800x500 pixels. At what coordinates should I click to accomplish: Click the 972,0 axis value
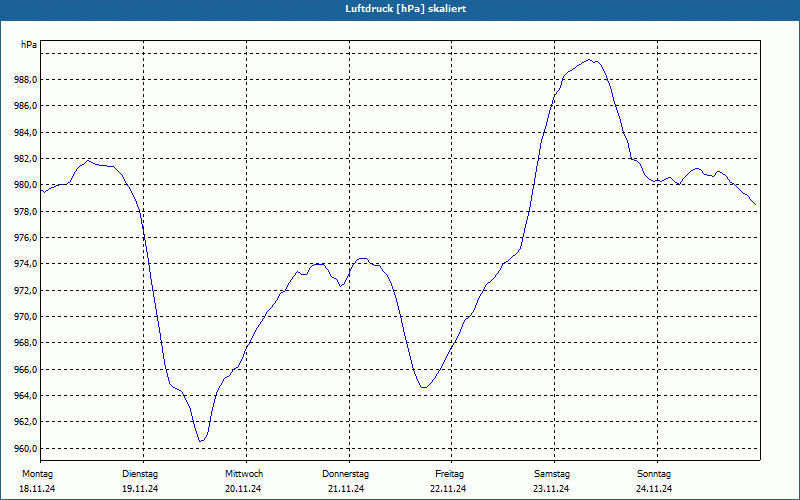pos(26,291)
